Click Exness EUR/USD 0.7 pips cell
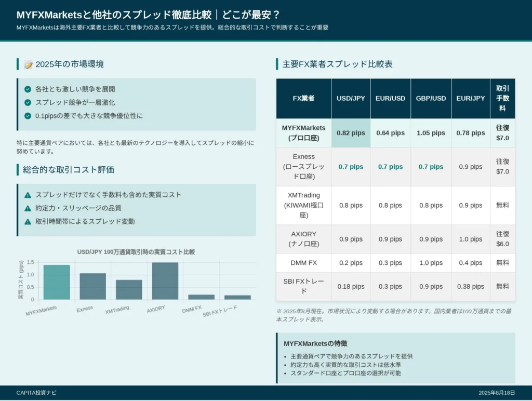Viewport: 532px width, 401px height. 391,167
